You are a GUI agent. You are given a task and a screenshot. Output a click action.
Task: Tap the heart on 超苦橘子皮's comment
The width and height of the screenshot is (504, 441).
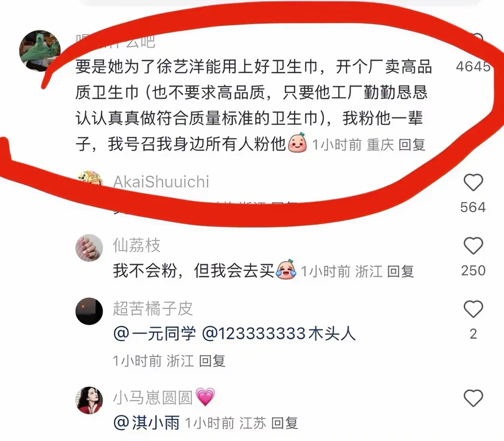[473, 309]
